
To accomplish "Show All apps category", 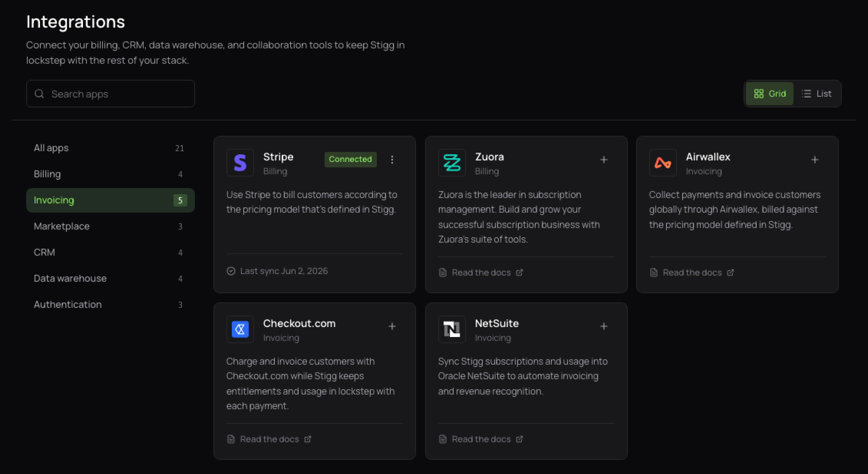I will click(110, 148).
